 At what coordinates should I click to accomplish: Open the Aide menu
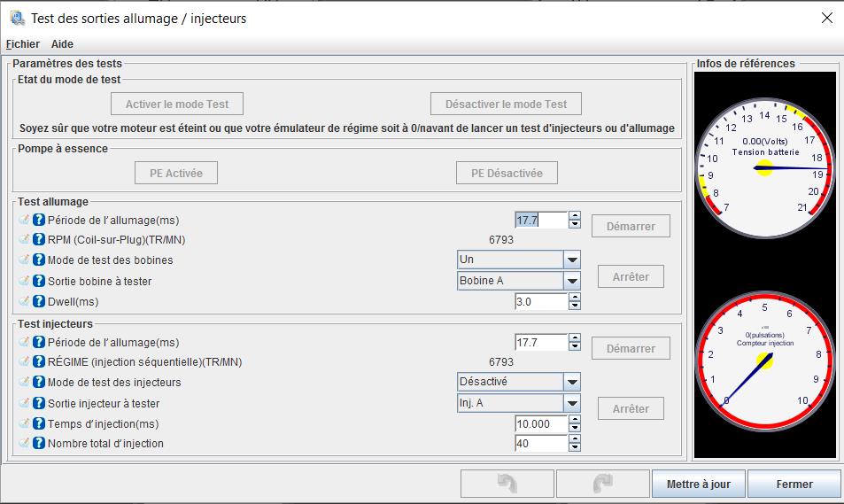pos(62,44)
